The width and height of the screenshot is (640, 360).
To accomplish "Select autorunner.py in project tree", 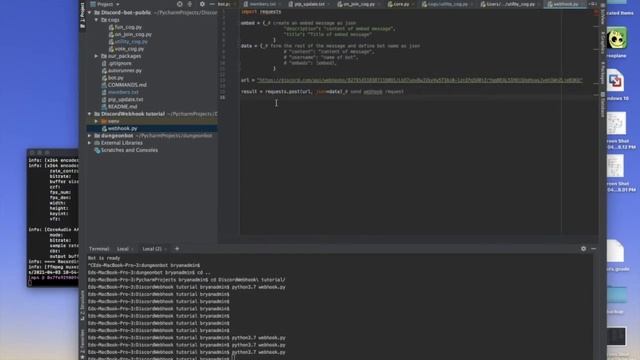I will [121, 70].
